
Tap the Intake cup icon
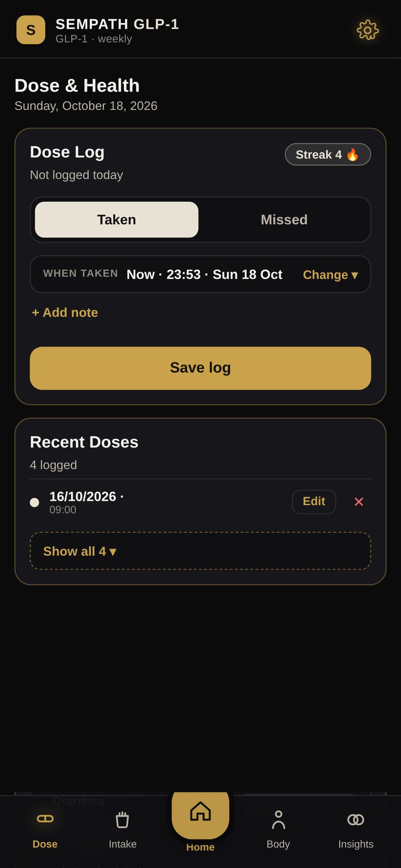click(122, 820)
